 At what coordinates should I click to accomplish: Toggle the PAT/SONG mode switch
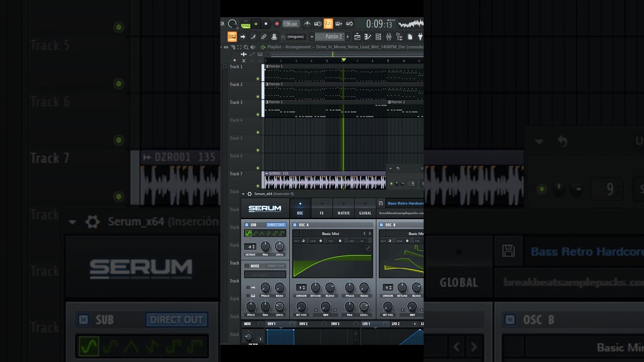coord(246,24)
